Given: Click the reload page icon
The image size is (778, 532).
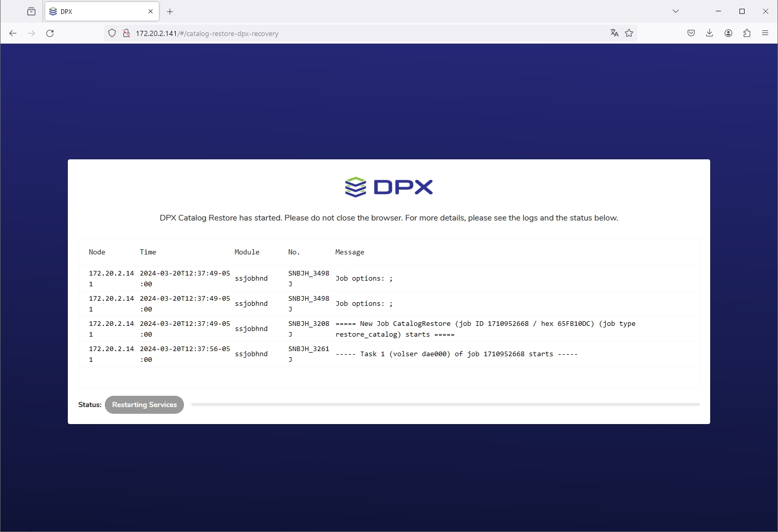Looking at the screenshot, I should [50, 33].
